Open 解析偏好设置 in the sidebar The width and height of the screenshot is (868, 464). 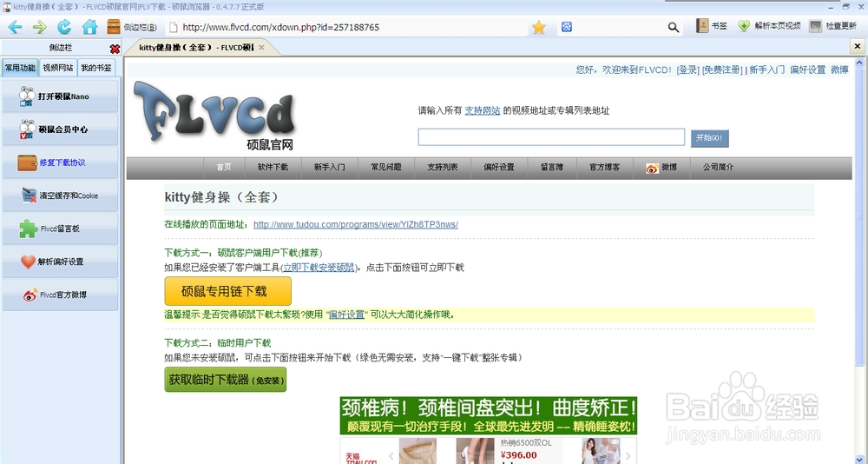(61, 262)
